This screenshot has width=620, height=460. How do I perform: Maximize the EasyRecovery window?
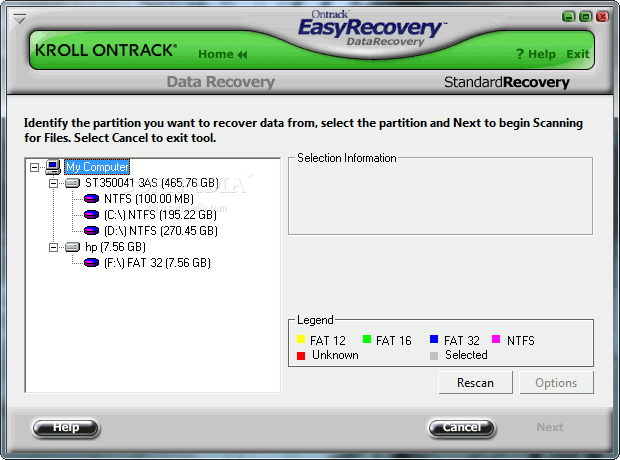click(586, 17)
